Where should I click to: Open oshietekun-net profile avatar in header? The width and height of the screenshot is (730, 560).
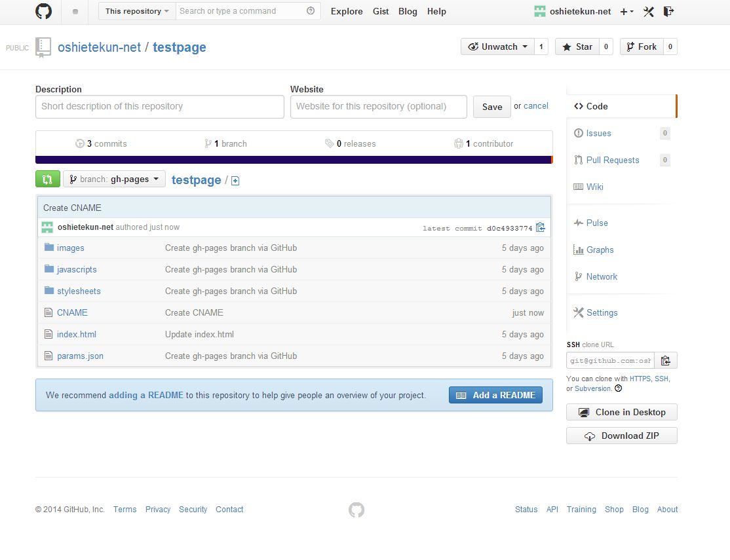(x=539, y=11)
